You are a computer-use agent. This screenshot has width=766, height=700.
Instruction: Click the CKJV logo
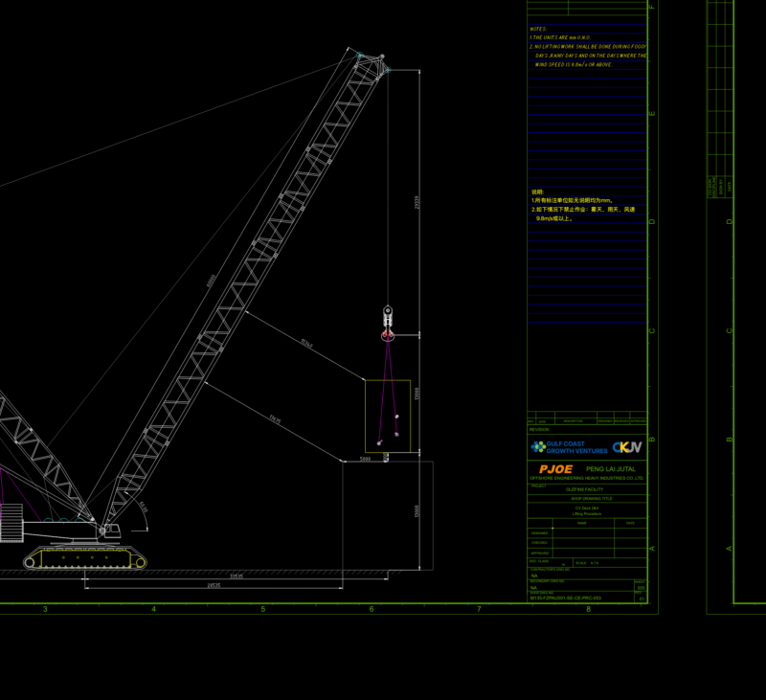[x=627, y=447]
